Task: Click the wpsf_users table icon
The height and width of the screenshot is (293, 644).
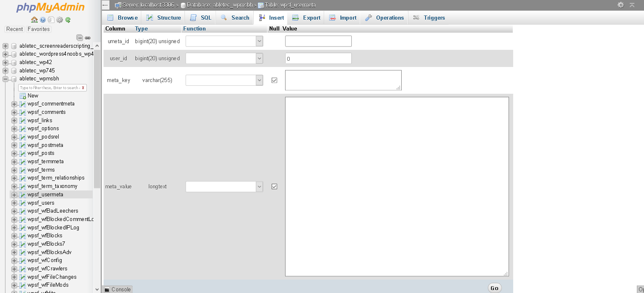Action: pyautogui.click(x=23, y=203)
